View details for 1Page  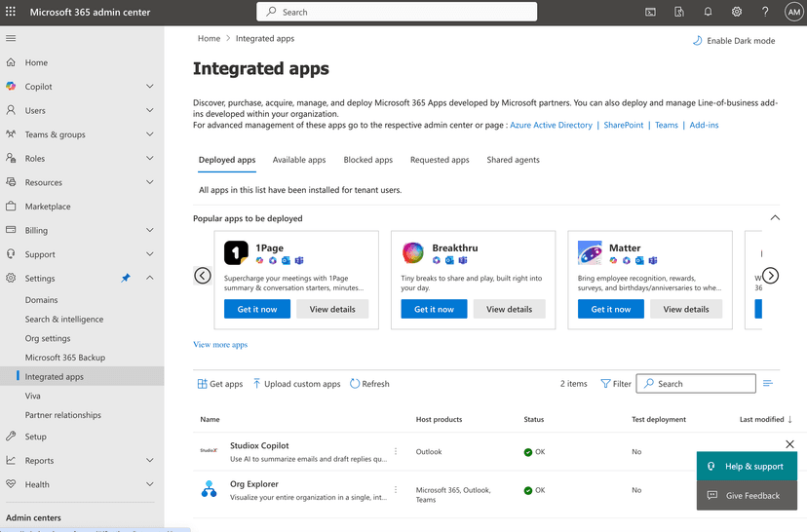point(332,309)
